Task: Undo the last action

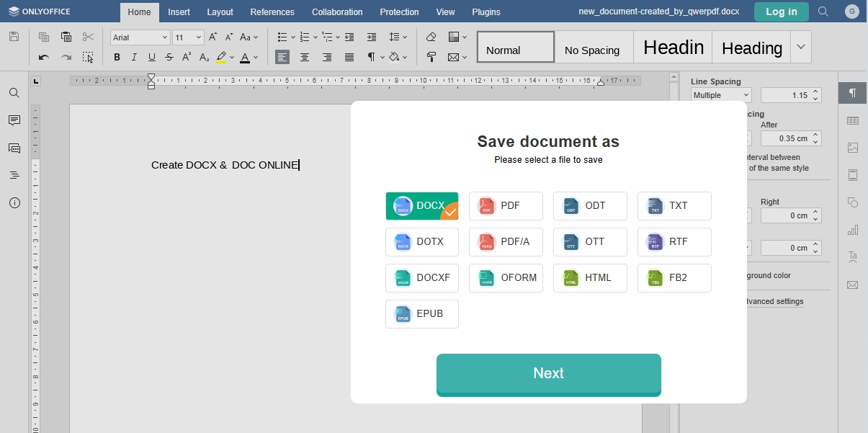Action: point(44,57)
